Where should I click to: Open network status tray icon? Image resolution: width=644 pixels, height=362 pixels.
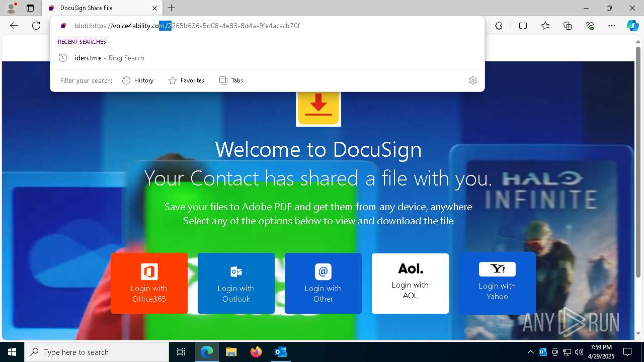[567, 352]
